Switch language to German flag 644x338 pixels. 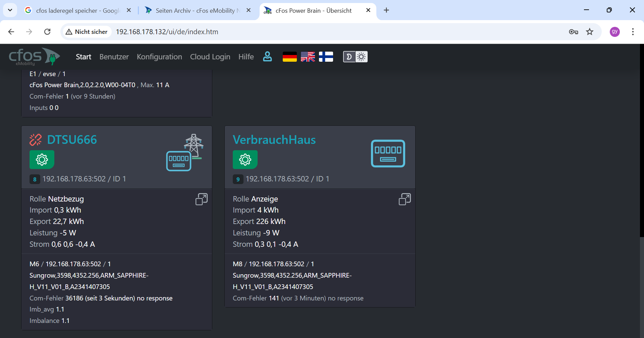[x=290, y=57]
